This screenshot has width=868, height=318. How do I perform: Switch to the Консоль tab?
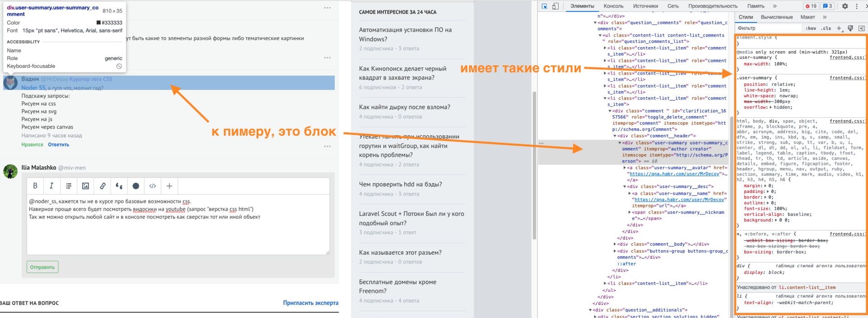(x=613, y=6)
